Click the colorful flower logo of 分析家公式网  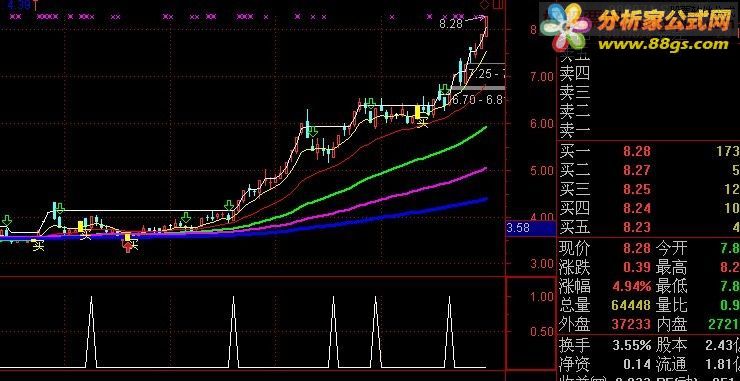coord(566,26)
